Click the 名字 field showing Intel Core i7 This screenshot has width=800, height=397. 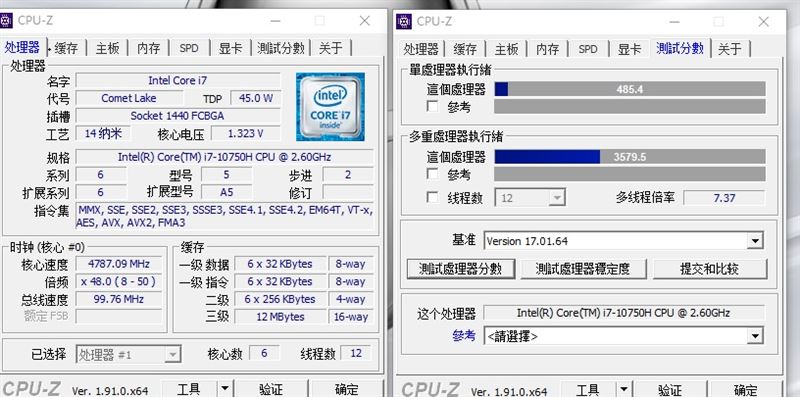pyautogui.click(x=178, y=81)
